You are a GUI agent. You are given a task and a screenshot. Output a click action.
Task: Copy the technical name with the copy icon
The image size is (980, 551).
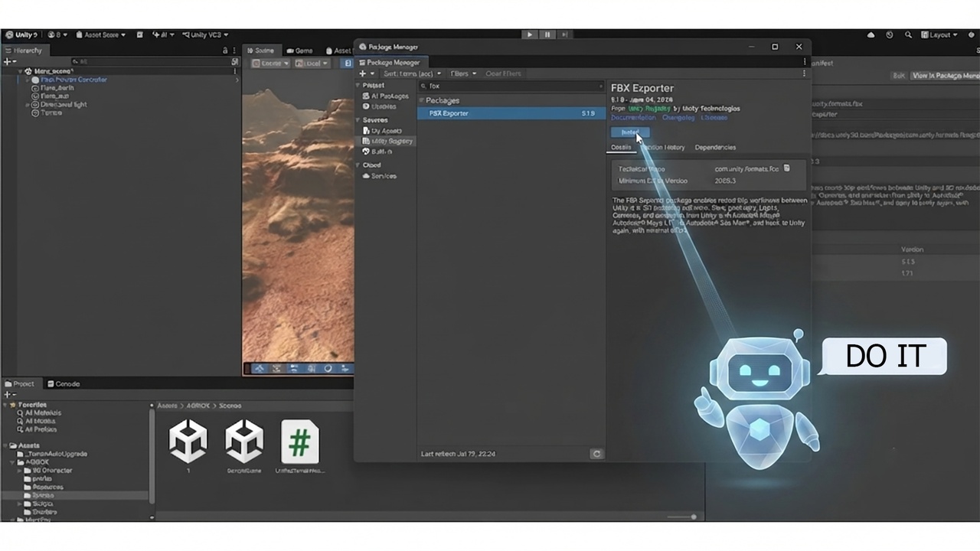(x=786, y=168)
